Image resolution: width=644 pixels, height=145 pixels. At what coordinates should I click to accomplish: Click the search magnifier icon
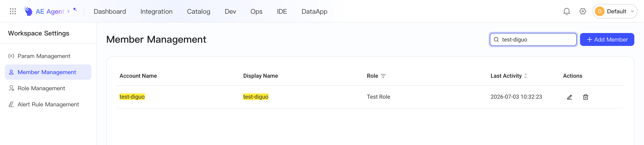point(496,39)
